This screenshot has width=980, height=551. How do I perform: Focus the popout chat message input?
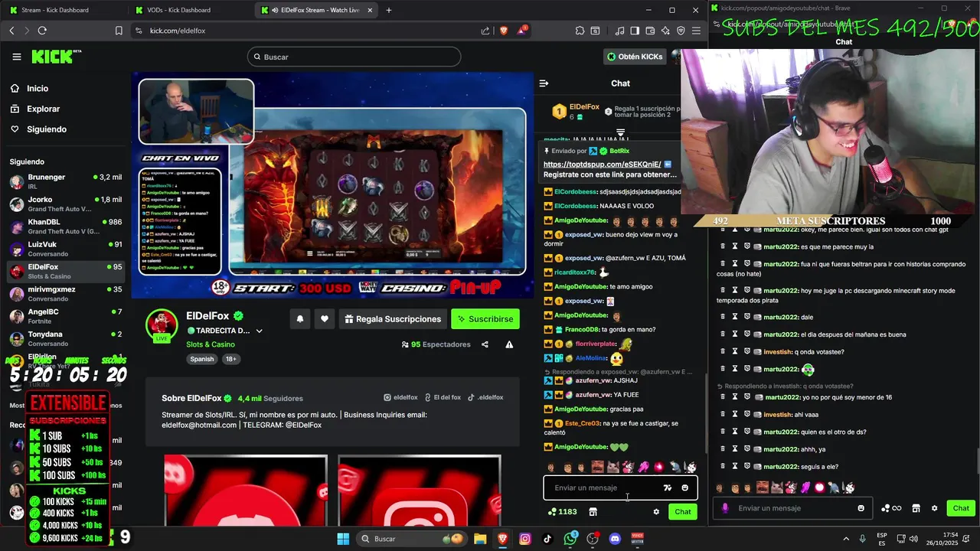coord(792,508)
